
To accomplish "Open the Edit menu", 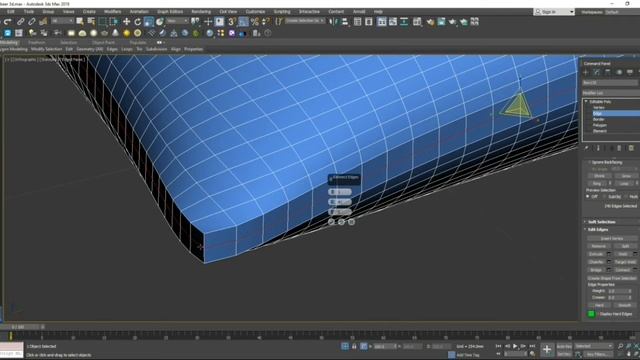I will 11,12.
